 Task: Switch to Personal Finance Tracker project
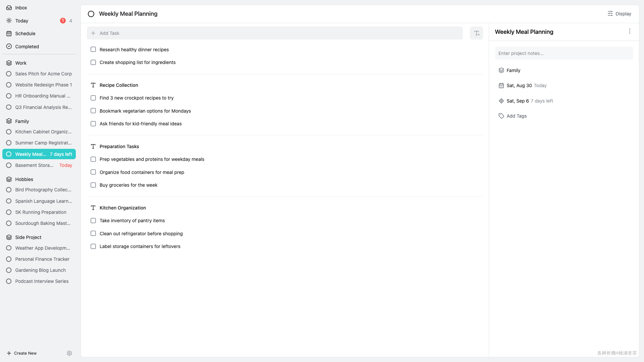[x=42, y=259]
